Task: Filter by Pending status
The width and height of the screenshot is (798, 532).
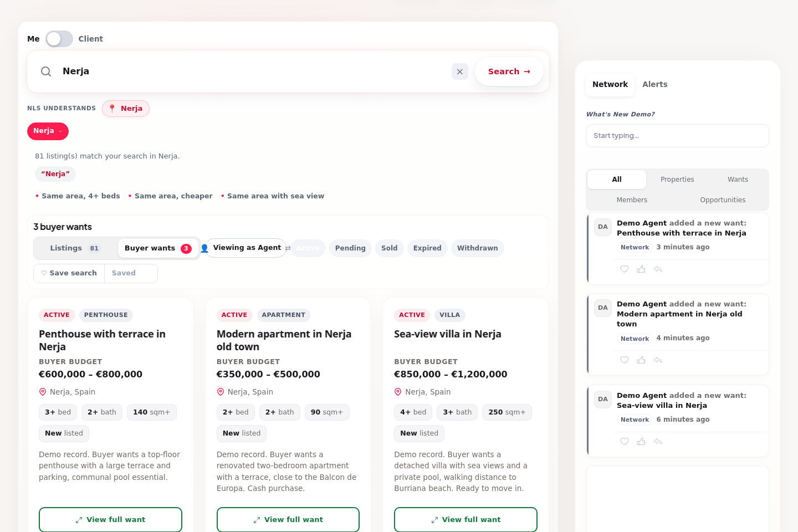Action: [350, 248]
